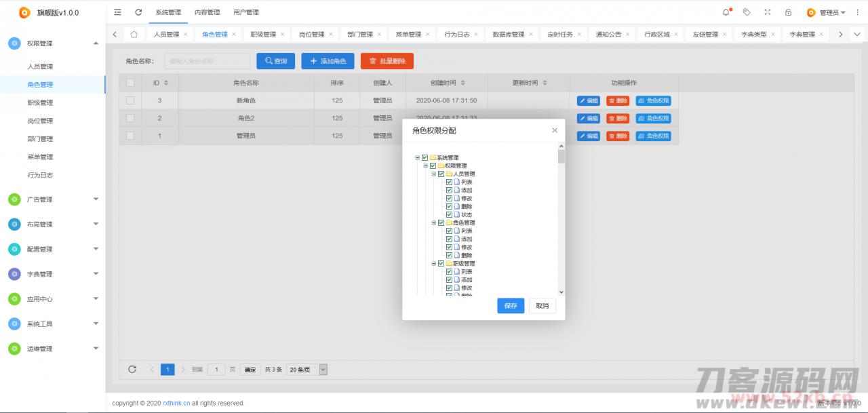The image size is (868, 413).
Task: Open the 管理员 user dropdown
Action: click(x=826, y=12)
